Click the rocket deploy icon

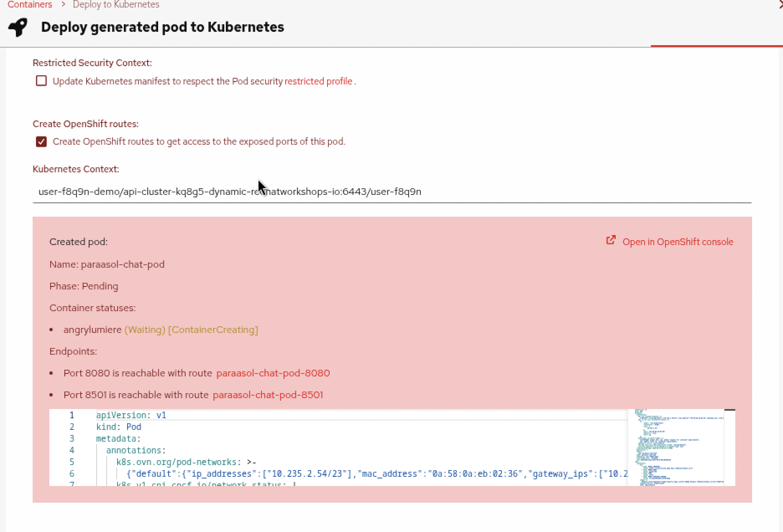click(x=18, y=27)
